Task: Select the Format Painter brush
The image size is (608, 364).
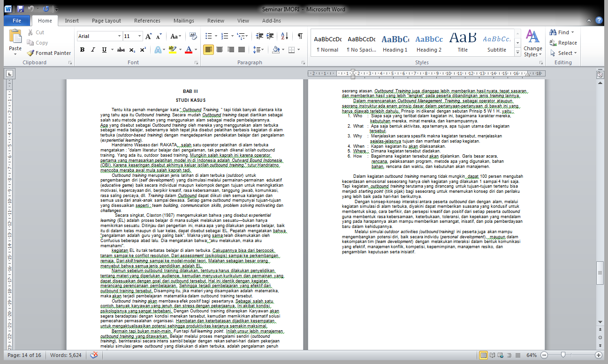Action: point(30,53)
